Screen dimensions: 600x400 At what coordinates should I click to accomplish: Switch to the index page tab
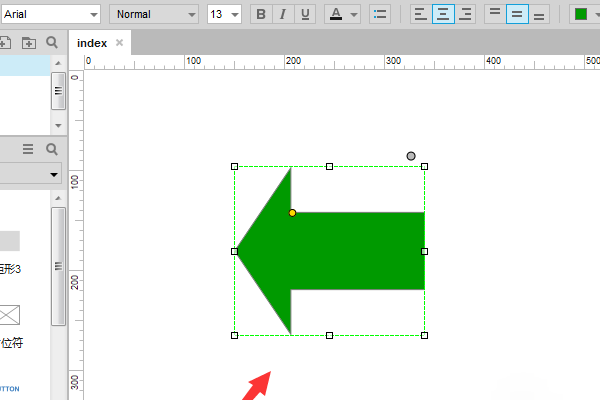pos(92,43)
